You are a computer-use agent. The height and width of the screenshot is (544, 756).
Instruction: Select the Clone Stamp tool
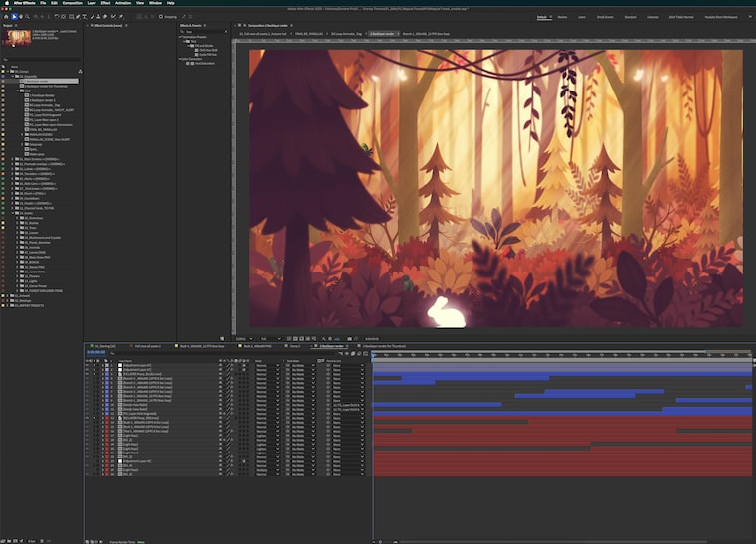click(98, 16)
